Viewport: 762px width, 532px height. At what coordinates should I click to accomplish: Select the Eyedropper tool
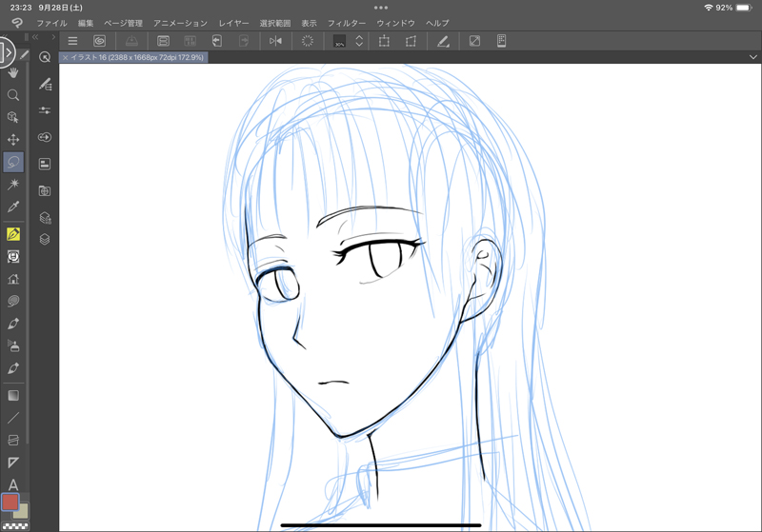point(13,207)
